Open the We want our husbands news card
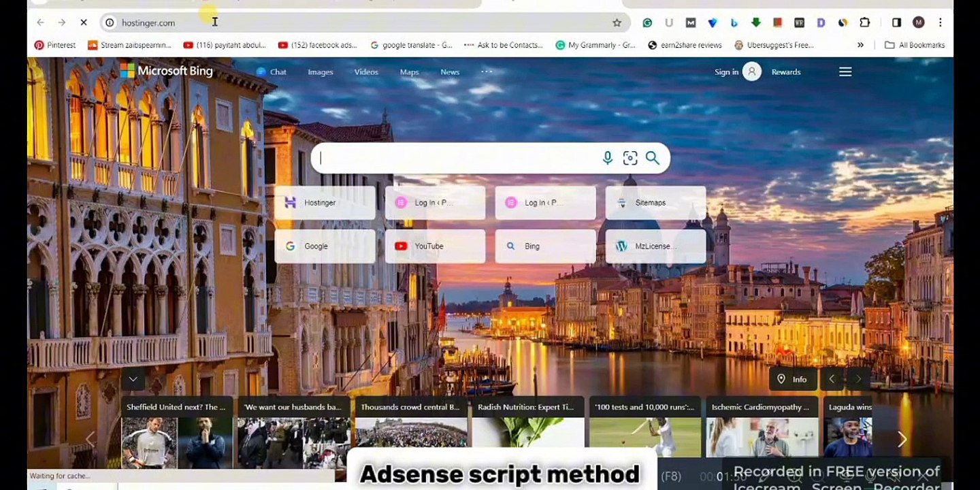 coord(293,432)
